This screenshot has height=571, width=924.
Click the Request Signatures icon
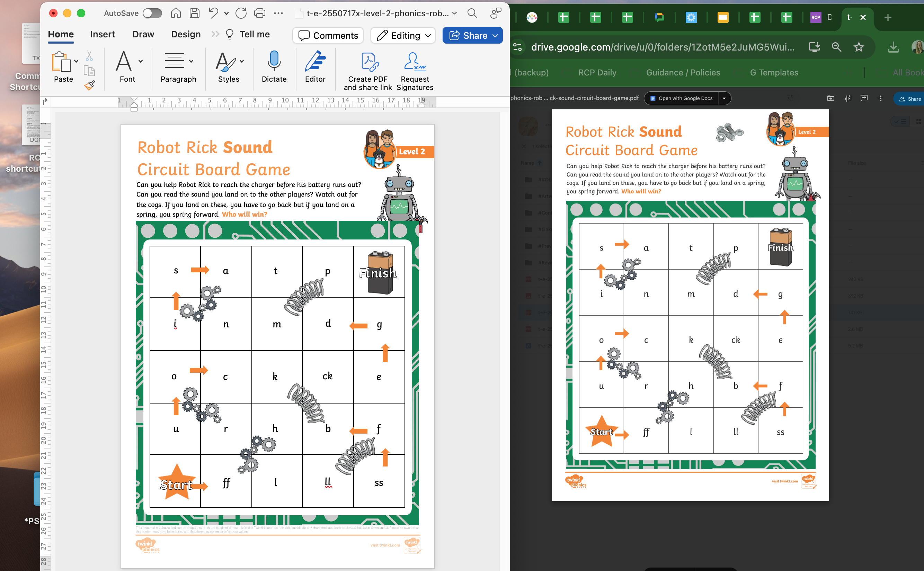(414, 62)
